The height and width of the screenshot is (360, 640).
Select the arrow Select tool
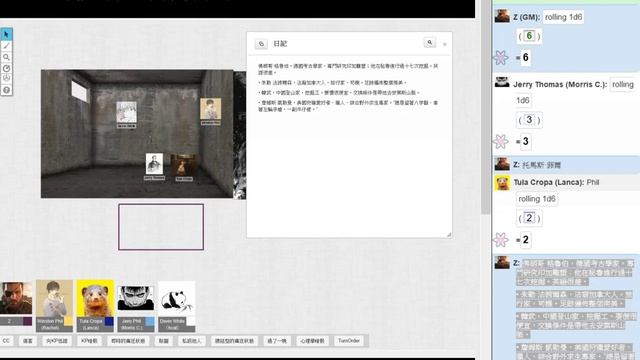point(6,34)
